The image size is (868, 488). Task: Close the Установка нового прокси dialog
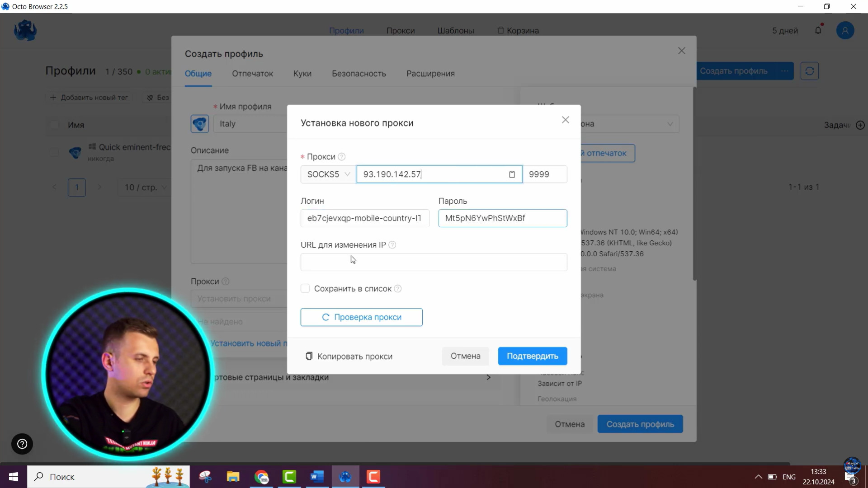(565, 120)
